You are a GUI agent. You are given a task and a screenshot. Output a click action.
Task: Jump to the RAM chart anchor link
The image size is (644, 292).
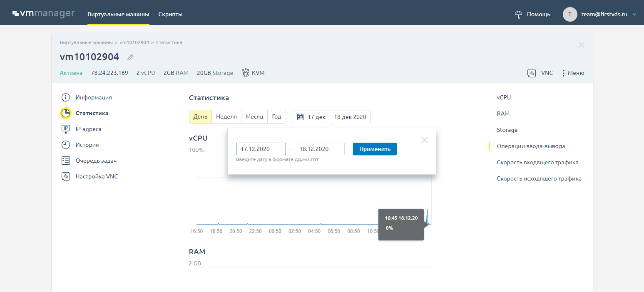coord(503,114)
